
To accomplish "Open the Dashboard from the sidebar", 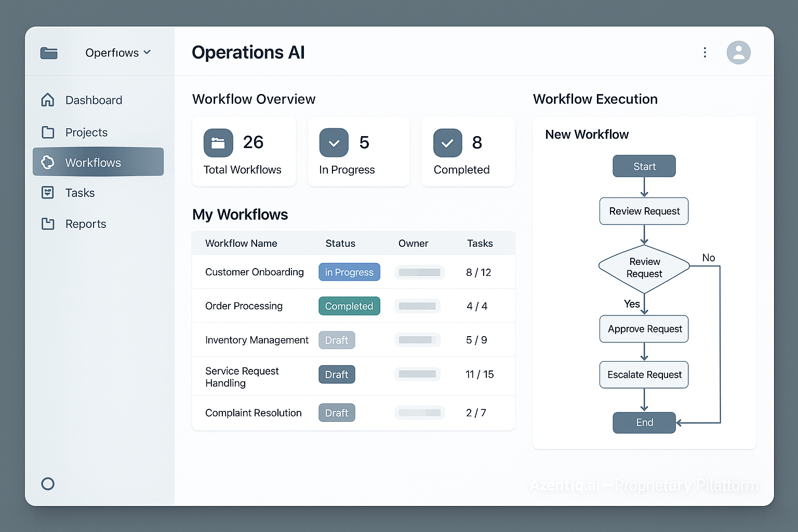I will (94, 100).
